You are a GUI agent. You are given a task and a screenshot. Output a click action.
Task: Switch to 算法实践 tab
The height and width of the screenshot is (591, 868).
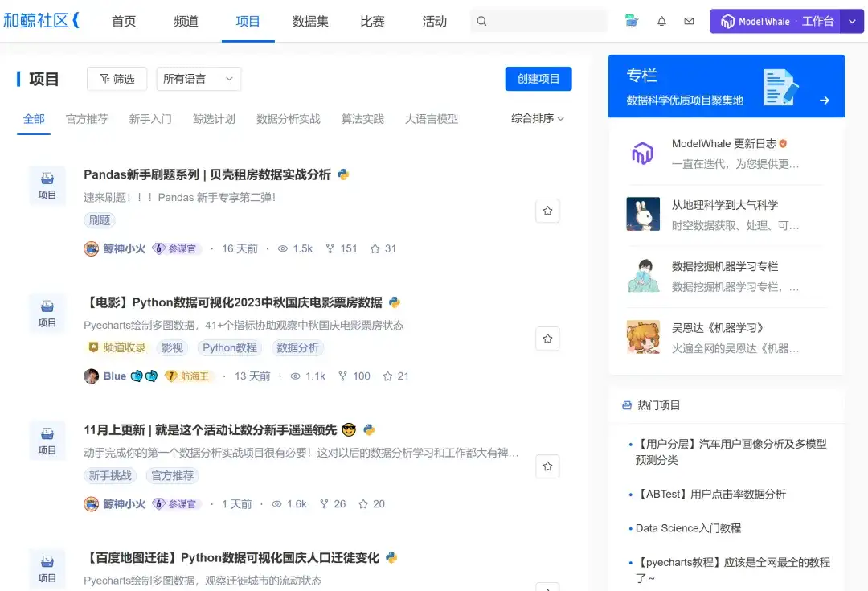(362, 119)
